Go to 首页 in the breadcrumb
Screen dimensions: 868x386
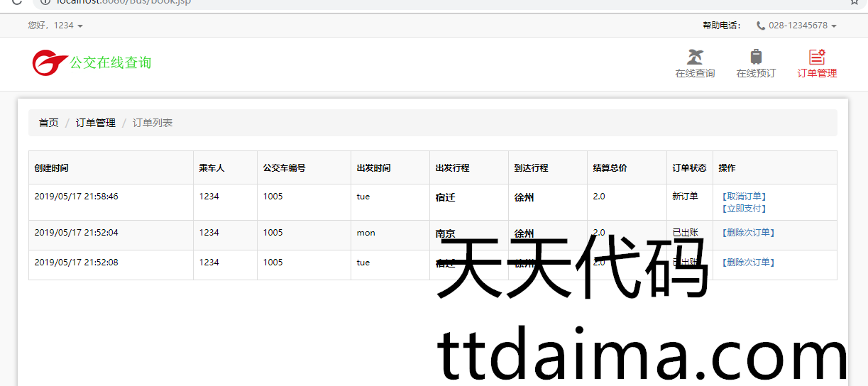tap(48, 123)
